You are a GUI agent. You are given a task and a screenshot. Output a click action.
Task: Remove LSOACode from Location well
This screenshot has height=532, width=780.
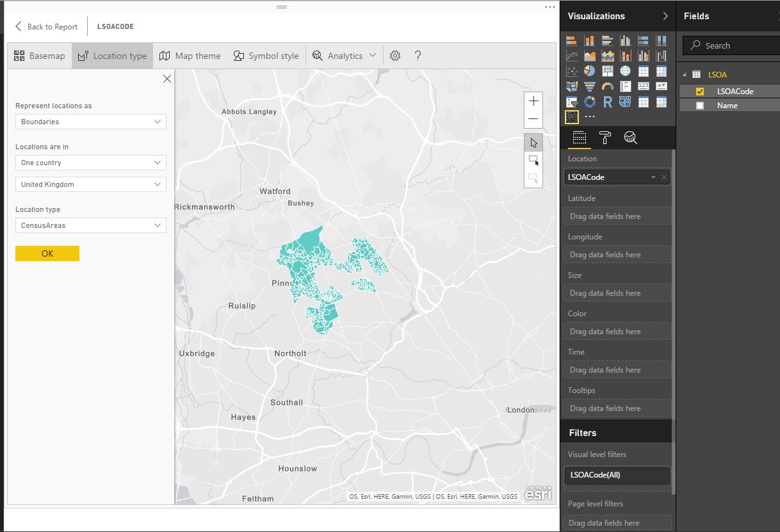click(664, 177)
